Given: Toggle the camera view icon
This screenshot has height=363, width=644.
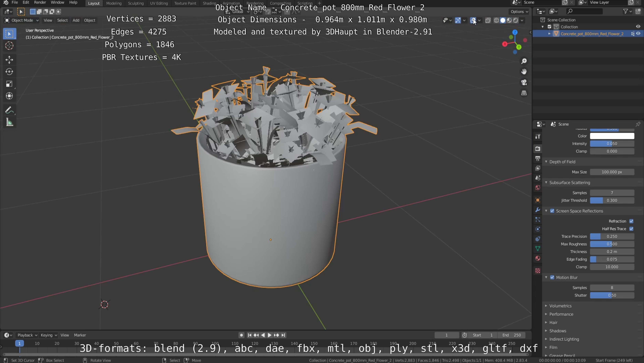Looking at the screenshot, I should click(x=524, y=82).
